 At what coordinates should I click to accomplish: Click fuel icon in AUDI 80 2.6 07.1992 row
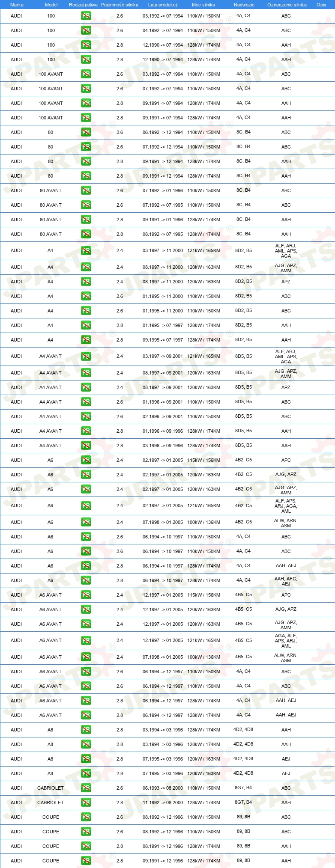(86, 147)
